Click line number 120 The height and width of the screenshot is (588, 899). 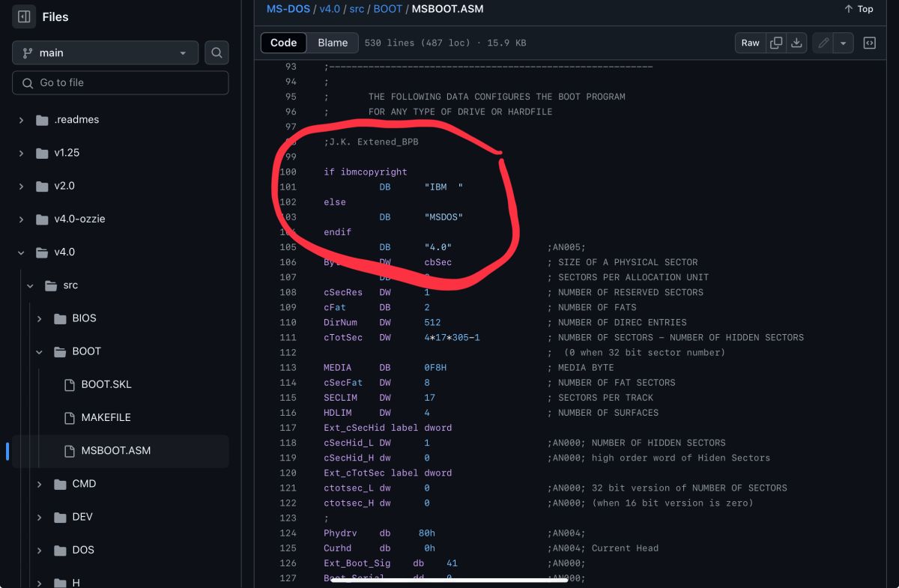pos(288,473)
